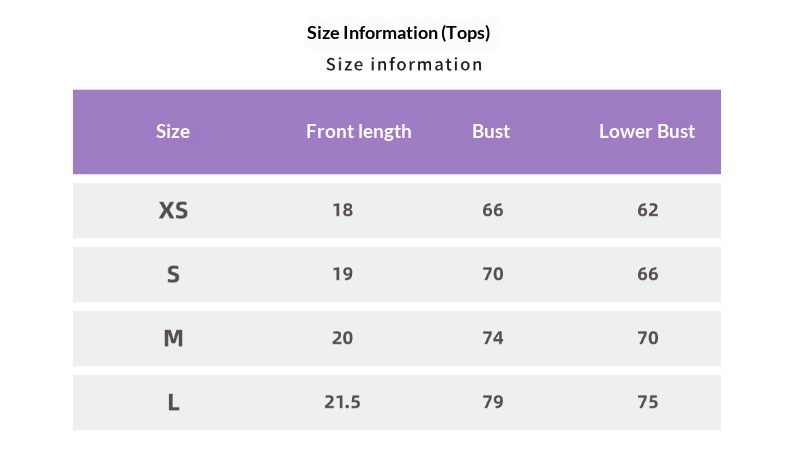Select the S size row label
Viewport: 790px width, 473px height.
pos(173,274)
